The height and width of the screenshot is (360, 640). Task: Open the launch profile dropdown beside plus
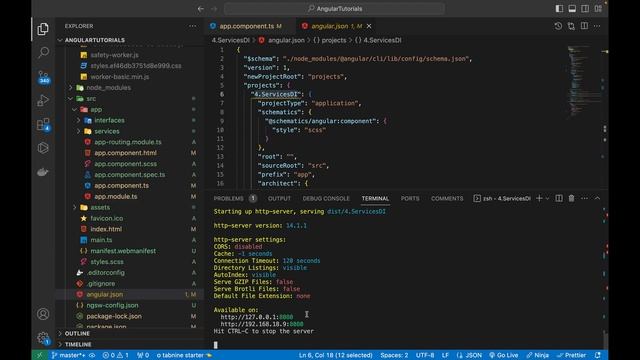[547, 199]
